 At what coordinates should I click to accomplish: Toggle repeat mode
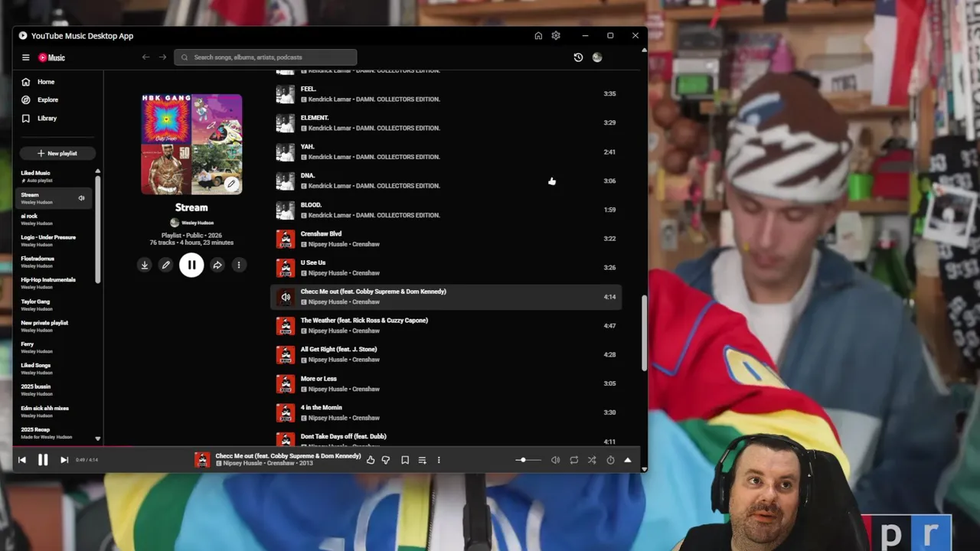(x=573, y=460)
